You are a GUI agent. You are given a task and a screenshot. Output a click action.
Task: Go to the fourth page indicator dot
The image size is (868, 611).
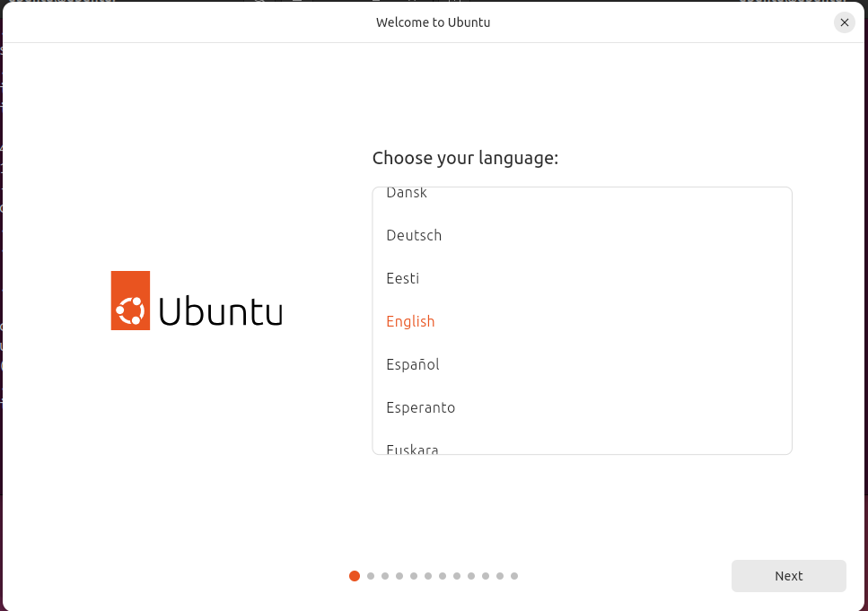tap(399, 576)
